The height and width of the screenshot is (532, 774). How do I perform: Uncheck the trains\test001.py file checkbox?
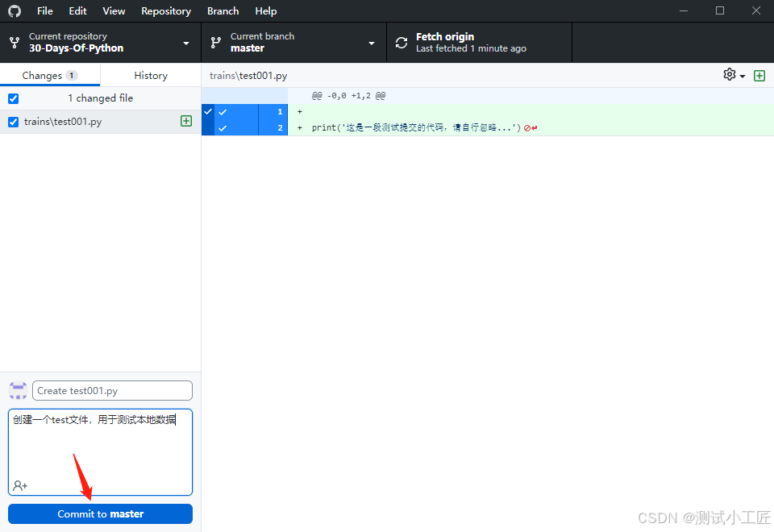[14, 122]
